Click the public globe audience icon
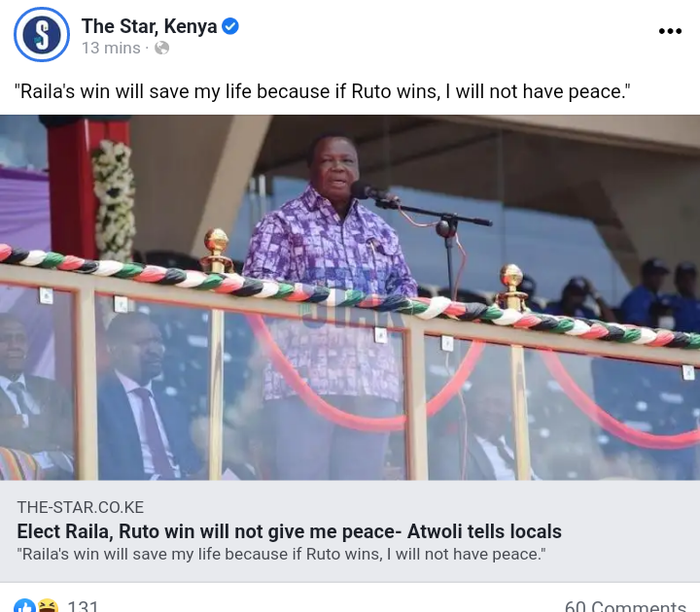700x612 pixels. pos(161,48)
